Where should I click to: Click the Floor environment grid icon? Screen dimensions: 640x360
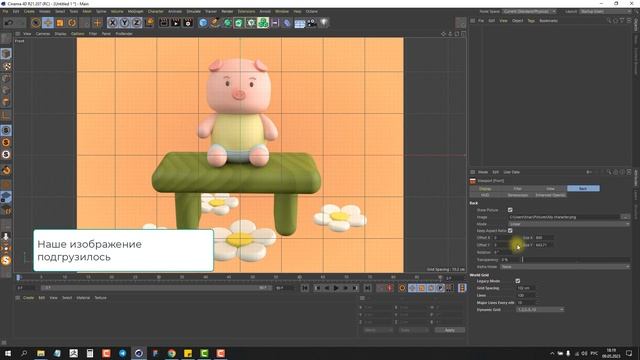300,23
